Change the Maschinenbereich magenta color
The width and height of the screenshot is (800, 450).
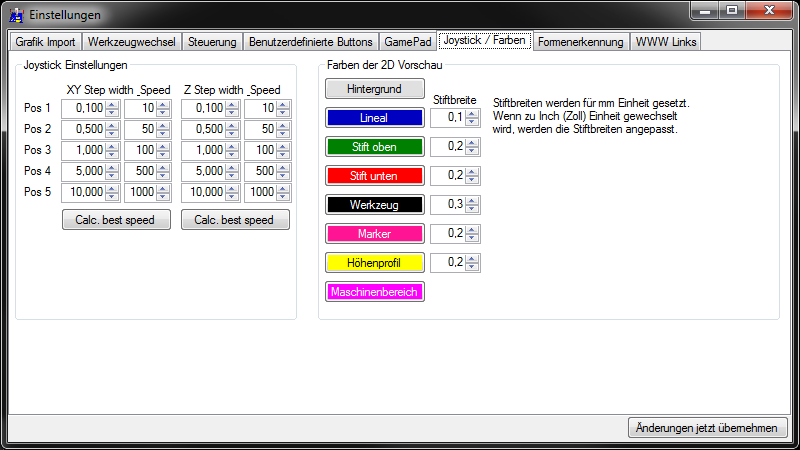[374, 292]
